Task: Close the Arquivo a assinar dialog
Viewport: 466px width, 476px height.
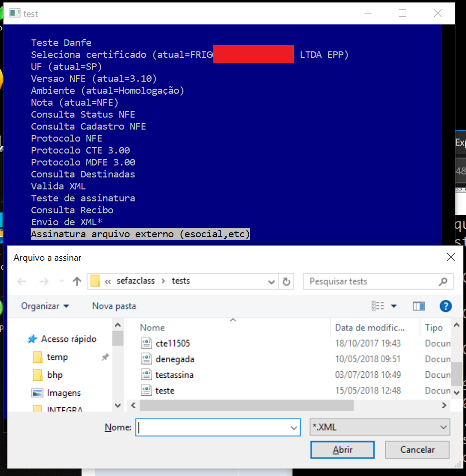Action: 451,257
